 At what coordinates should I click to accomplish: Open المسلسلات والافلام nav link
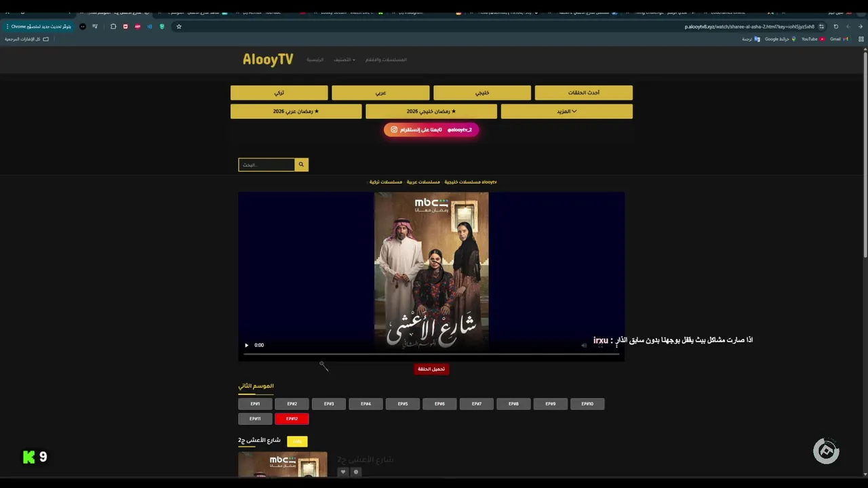click(x=386, y=60)
